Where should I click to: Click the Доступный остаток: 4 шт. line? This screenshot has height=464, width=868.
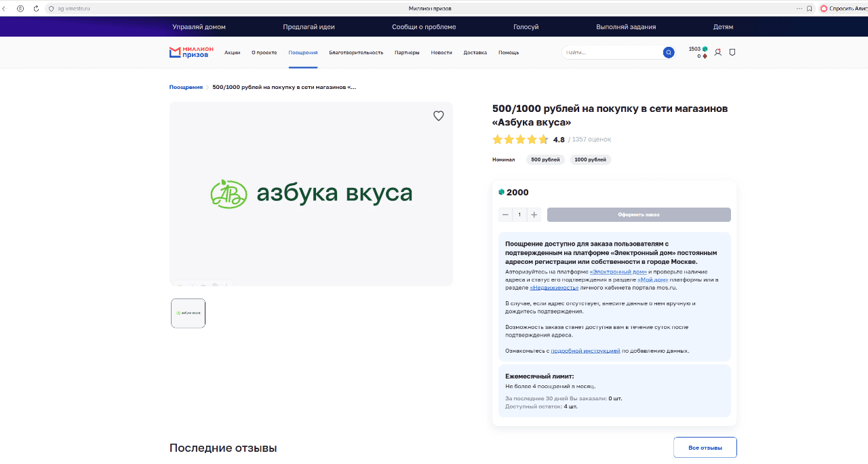click(x=541, y=406)
